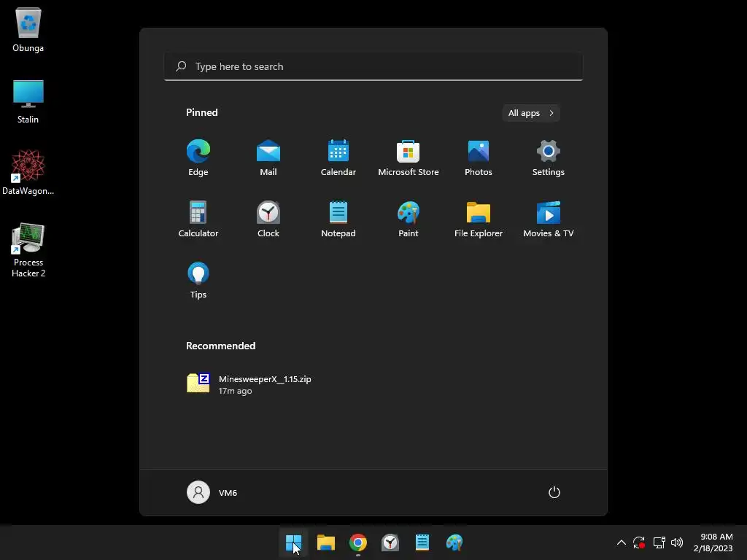Open Clock from the taskbar

tap(390, 542)
